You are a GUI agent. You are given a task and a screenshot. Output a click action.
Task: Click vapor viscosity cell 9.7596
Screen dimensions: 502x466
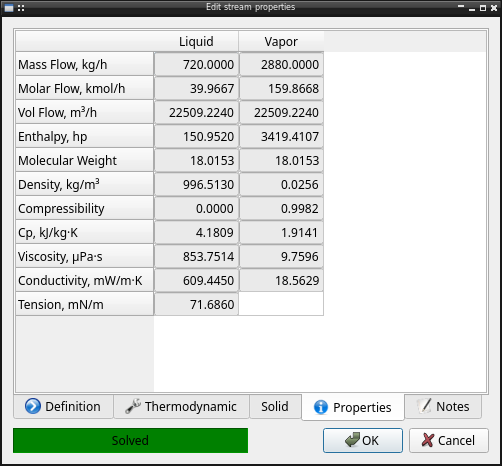click(281, 256)
